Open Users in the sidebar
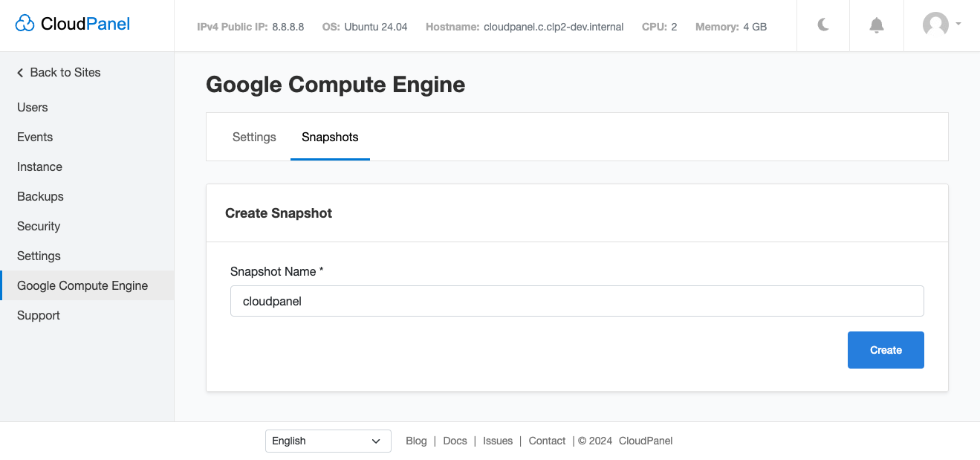The height and width of the screenshot is (460, 980). pos(33,107)
